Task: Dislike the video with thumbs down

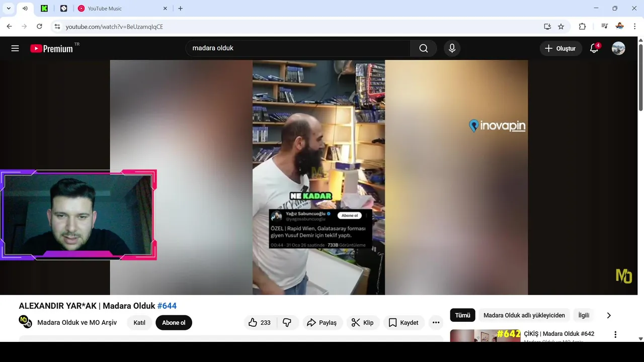Action: click(287, 323)
